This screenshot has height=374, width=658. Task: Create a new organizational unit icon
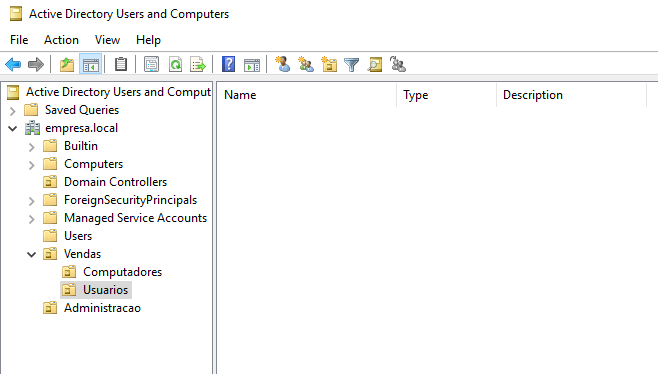coord(329,64)
